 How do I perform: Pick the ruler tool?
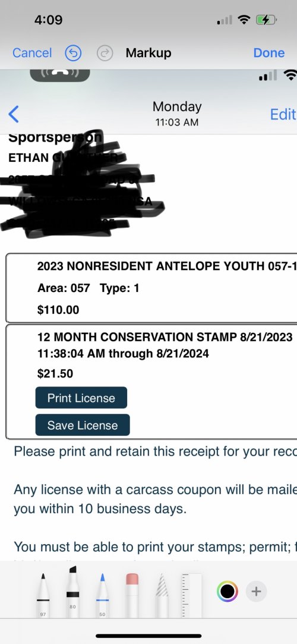click(x=191, y=595)
